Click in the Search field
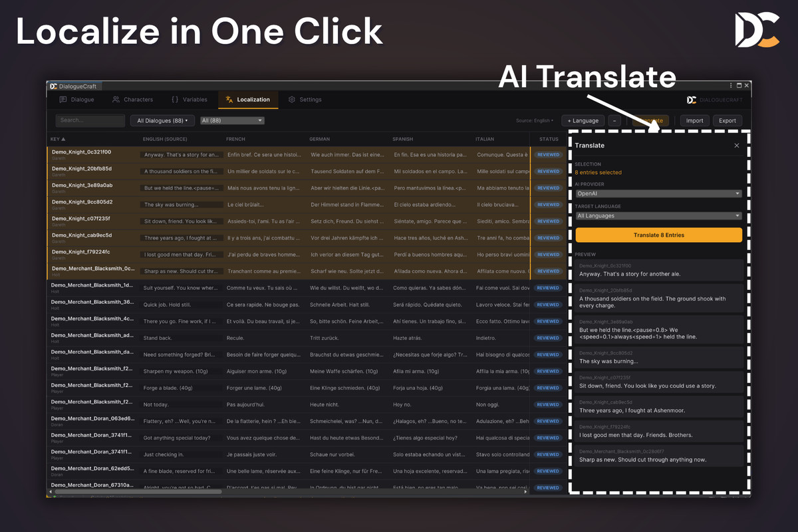This screenshot has width=798, height=532. (x=90, y=120)
